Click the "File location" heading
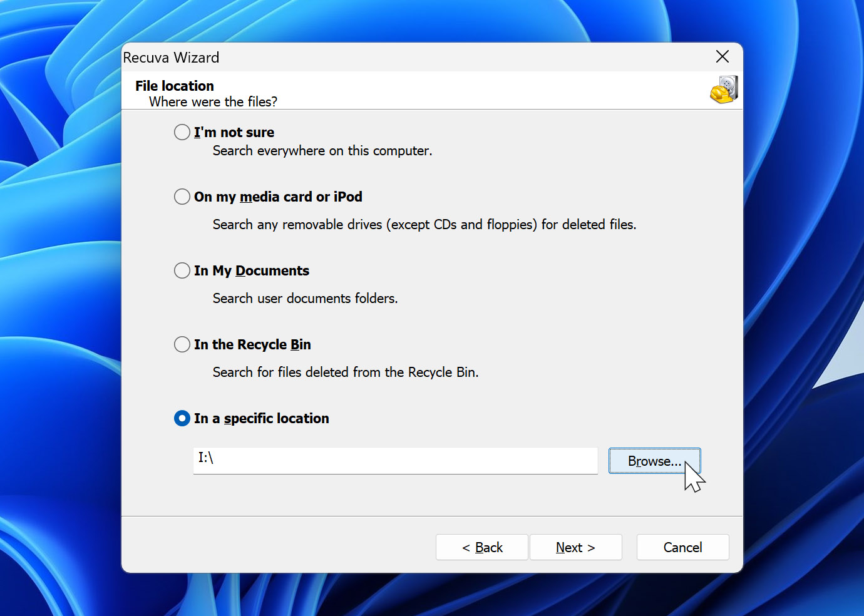Viewport: 864px width, 616px height. point(175,86)
